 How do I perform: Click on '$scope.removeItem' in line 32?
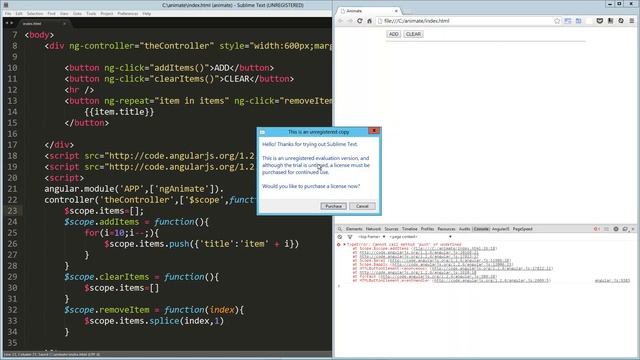(x=107, y=310)
